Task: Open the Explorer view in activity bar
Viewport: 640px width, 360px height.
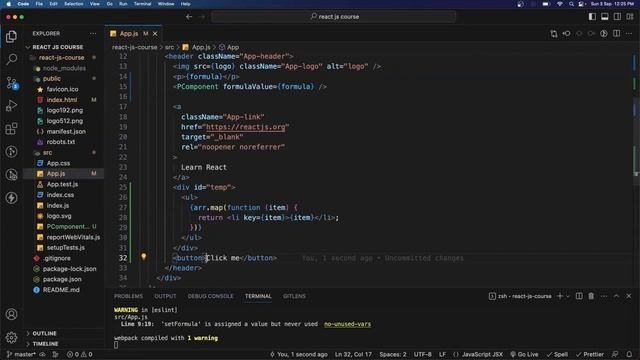Action: point(11,37)
